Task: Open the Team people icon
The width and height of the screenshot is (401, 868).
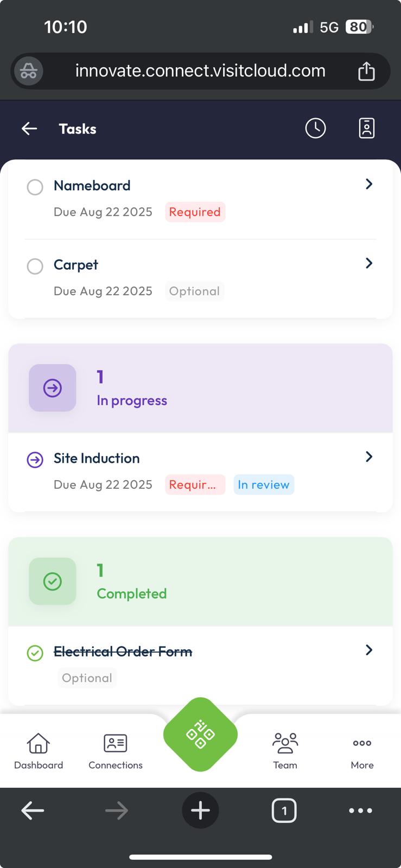Action: coord(284,743)
